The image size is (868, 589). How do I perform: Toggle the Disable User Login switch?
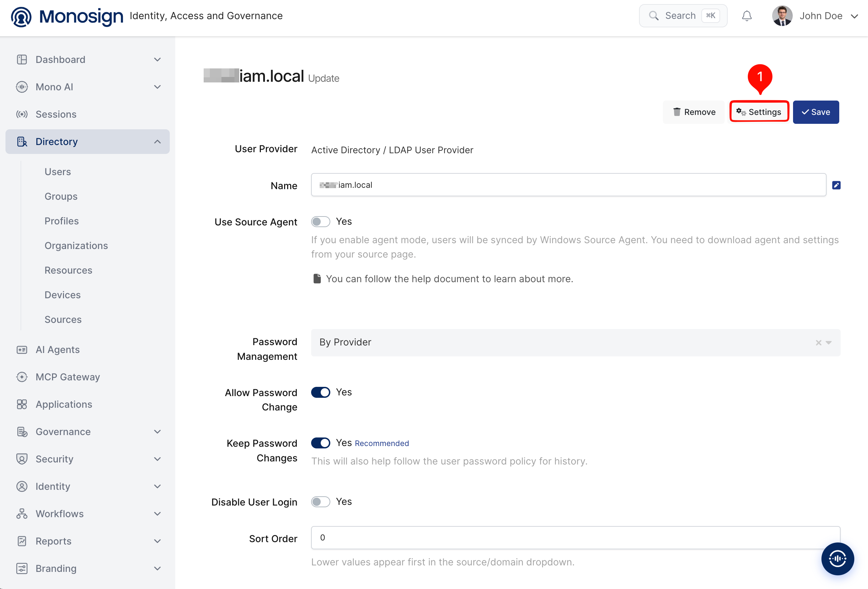point(320,502)
